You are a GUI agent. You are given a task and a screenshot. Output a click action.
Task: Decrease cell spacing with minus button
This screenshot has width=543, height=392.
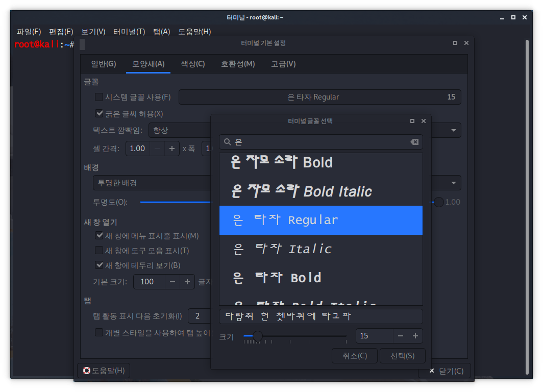point(157,149)
